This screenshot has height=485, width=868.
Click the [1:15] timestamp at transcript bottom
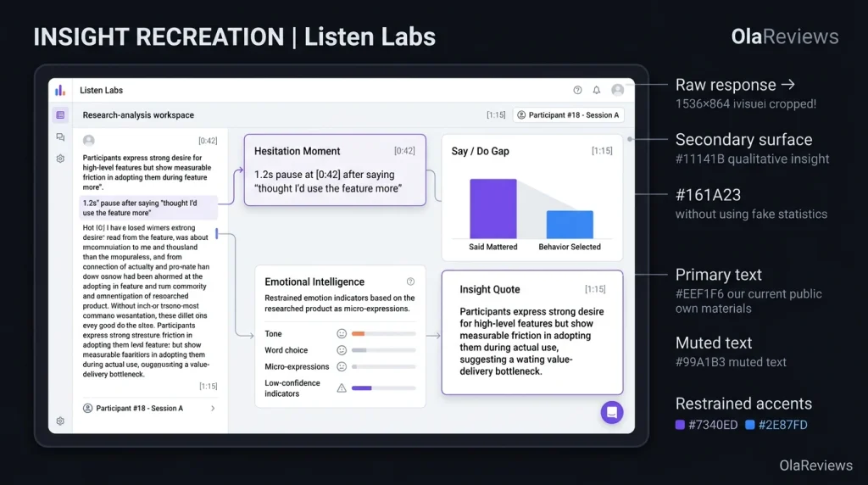[209, 387]
